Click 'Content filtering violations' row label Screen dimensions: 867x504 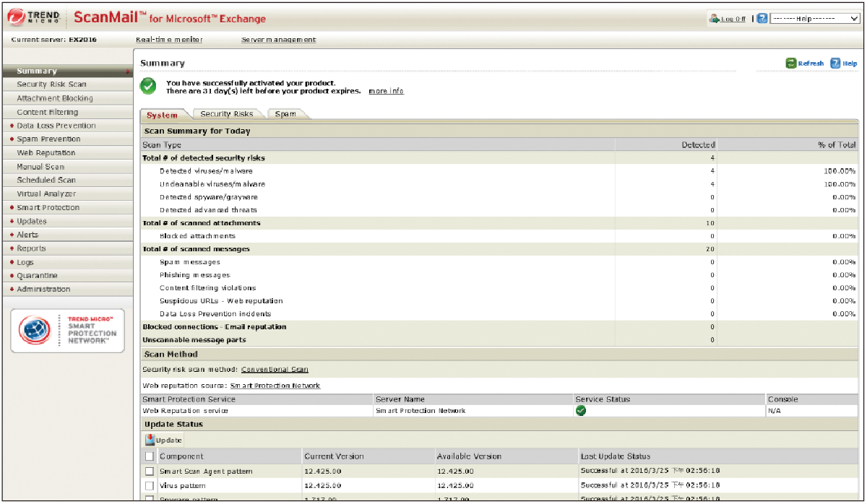[208, 288]
